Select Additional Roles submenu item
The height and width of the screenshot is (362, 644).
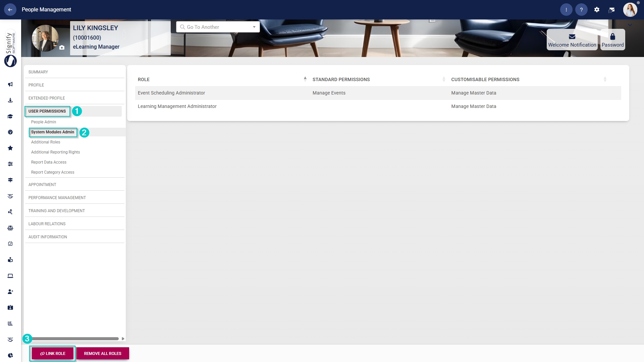(46, 142)
